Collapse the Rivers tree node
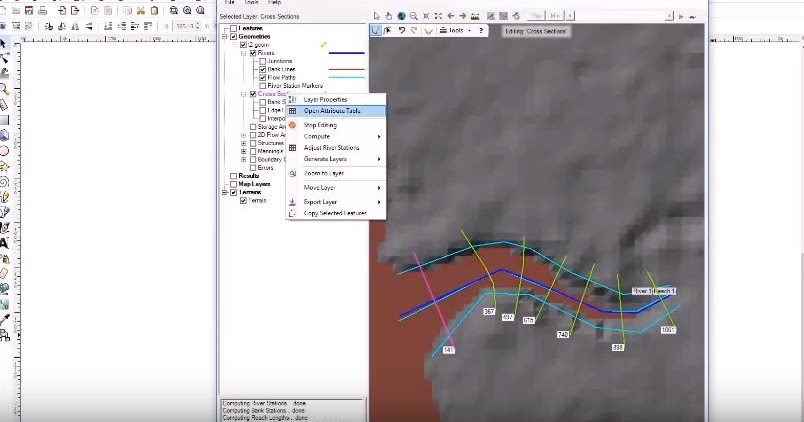The image size is (804, 422). pos(244,53)
